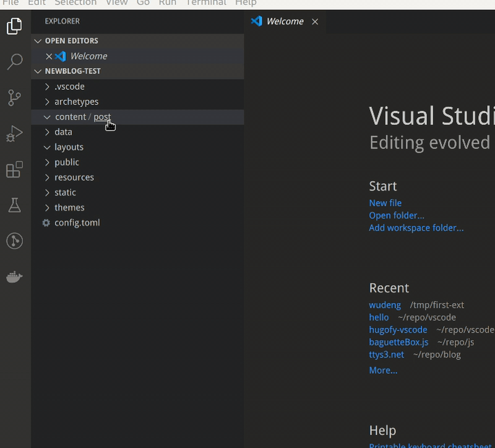Close Welcome in Open Editors list

pos(49,56)
